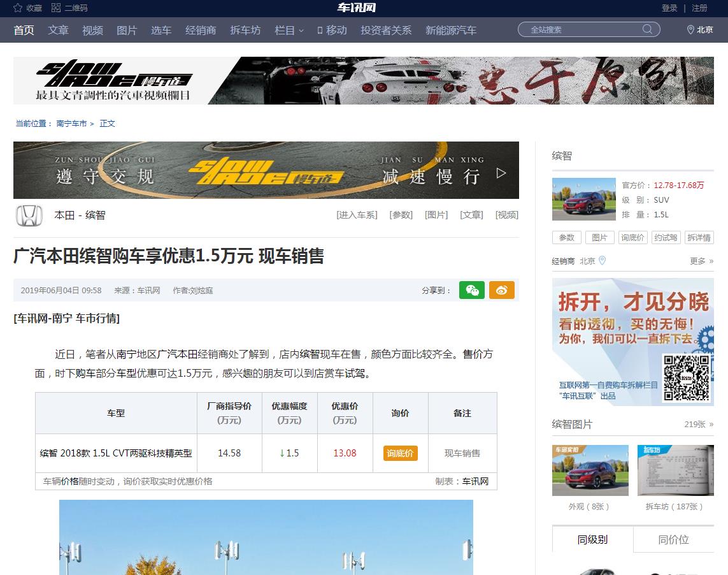Open the [文章] link under 本田-缤智
Viewport: 728px width, 575px height.
coord(471,215)
